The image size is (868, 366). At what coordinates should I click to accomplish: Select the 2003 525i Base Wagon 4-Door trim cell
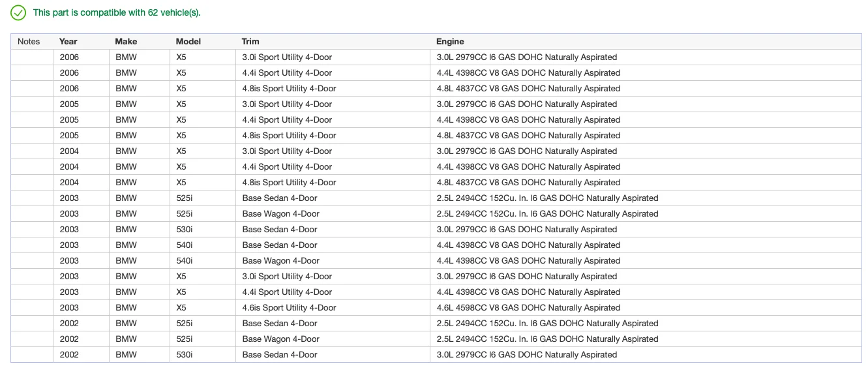(333, 213)
